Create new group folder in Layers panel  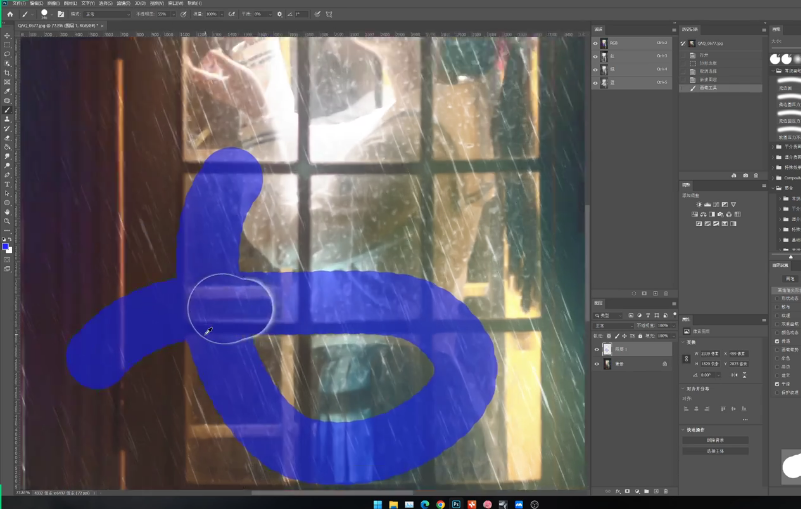point(647,491)
